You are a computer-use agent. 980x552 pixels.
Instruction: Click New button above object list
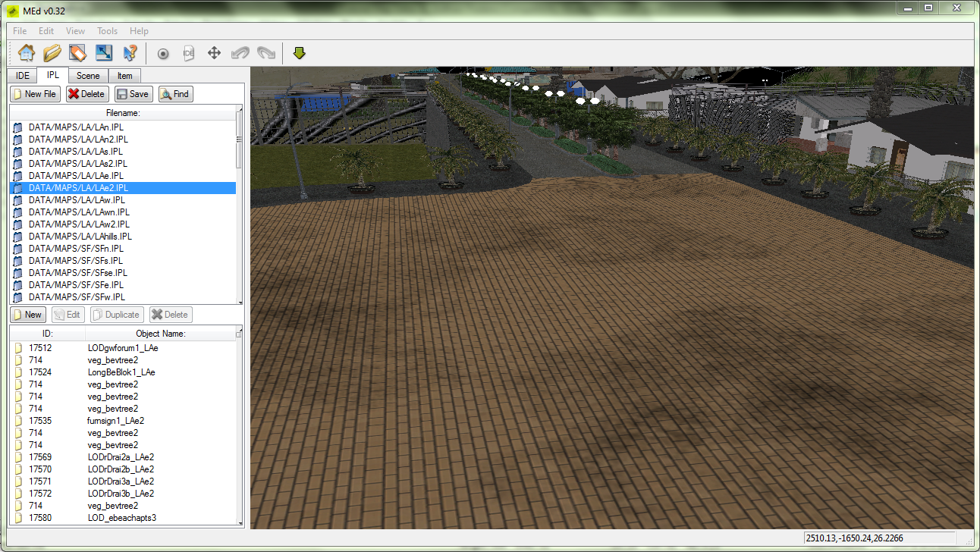tap(28, 315)
